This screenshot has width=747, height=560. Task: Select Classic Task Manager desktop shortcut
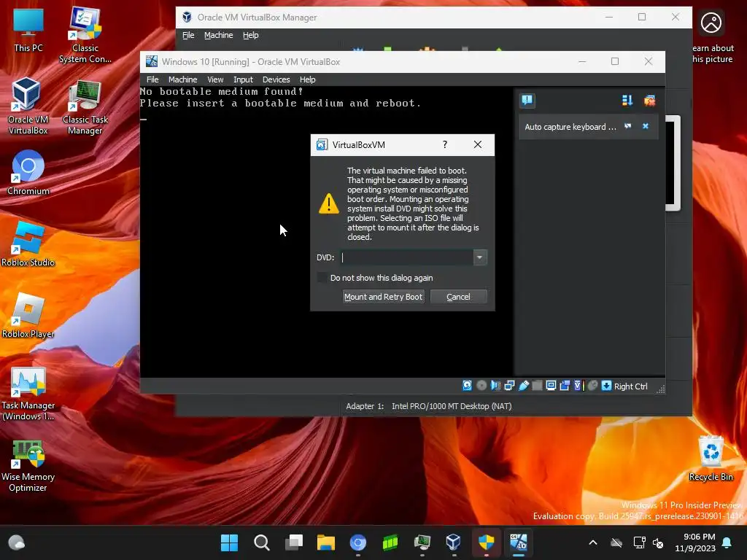click(85, 106)
